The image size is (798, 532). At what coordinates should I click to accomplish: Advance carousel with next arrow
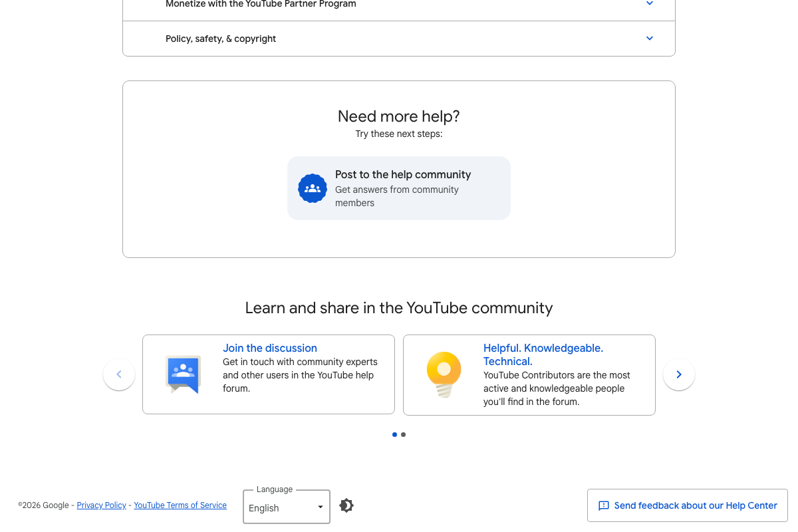pyautogui.click(x=679, y=374)
